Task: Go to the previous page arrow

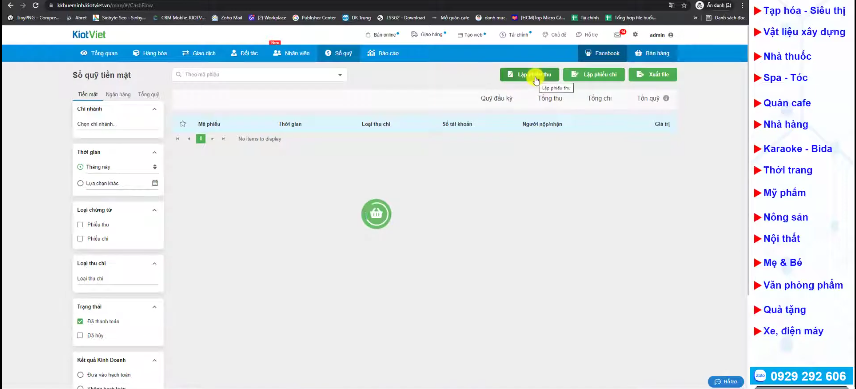Action: [x=189, y=139]
